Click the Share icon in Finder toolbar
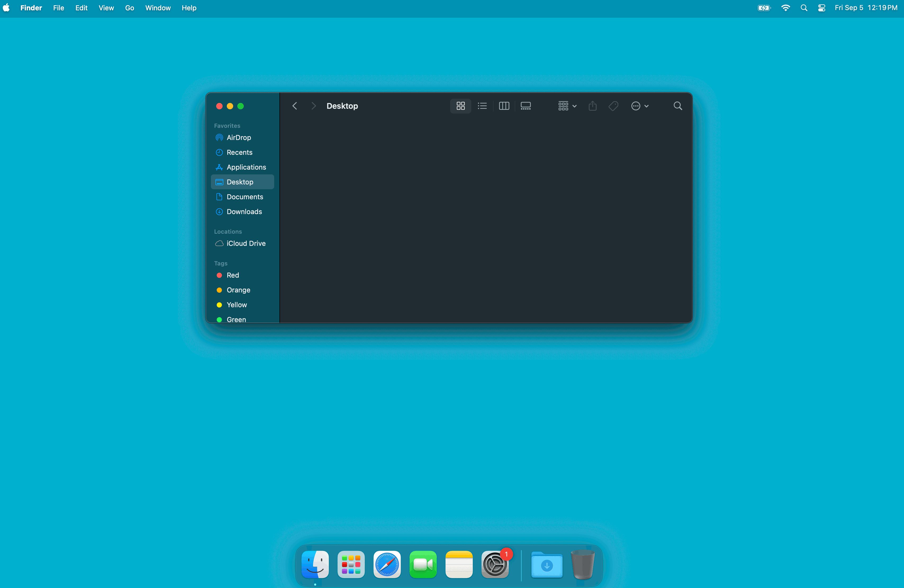The width and height of the screenshot is (904, 588). coord(592,106)
